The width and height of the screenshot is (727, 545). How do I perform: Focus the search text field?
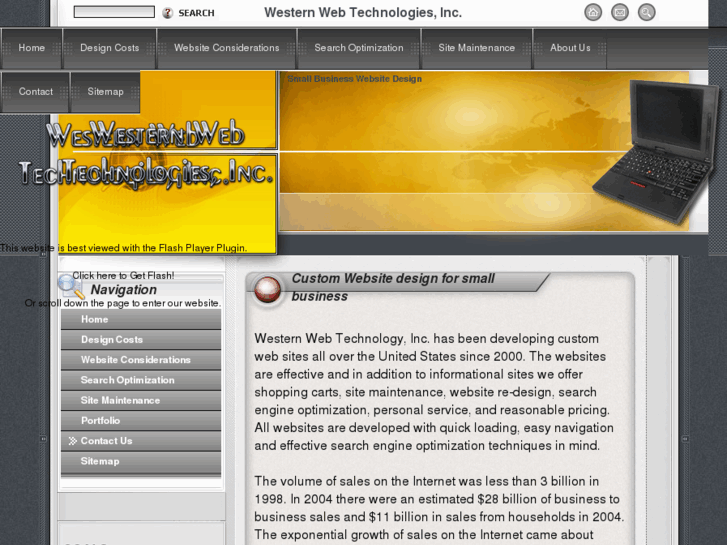[114, 12]
